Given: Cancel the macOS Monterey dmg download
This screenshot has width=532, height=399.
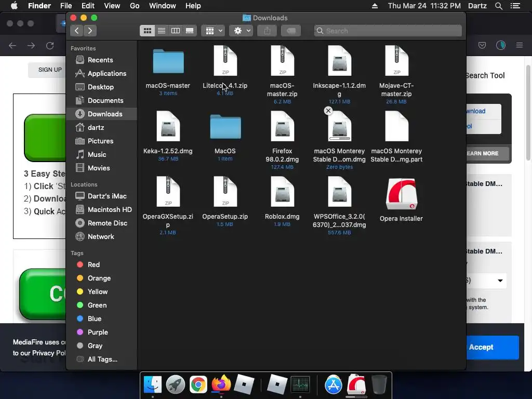Looking at the screenshot, I should [328, 111].
